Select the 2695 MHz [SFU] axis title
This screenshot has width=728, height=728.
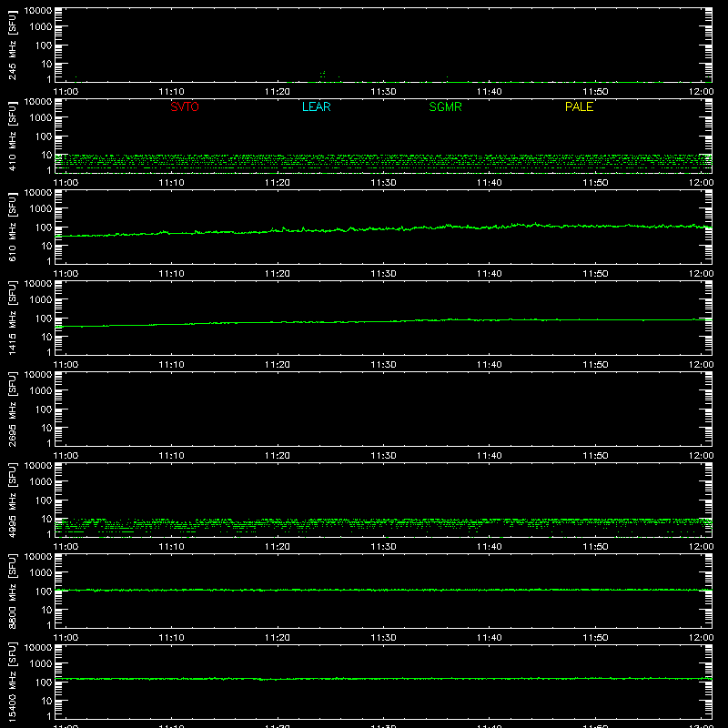click(x=12, y=409)
